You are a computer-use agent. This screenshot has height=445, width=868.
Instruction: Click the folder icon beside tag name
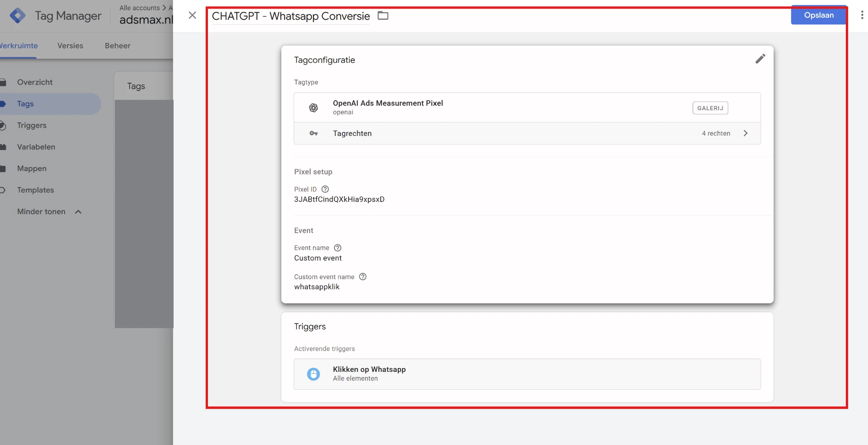click(x=383, y=16)
